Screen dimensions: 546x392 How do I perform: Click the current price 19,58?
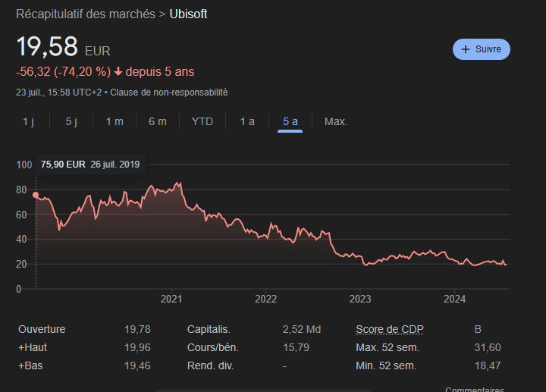pos(47,46)
